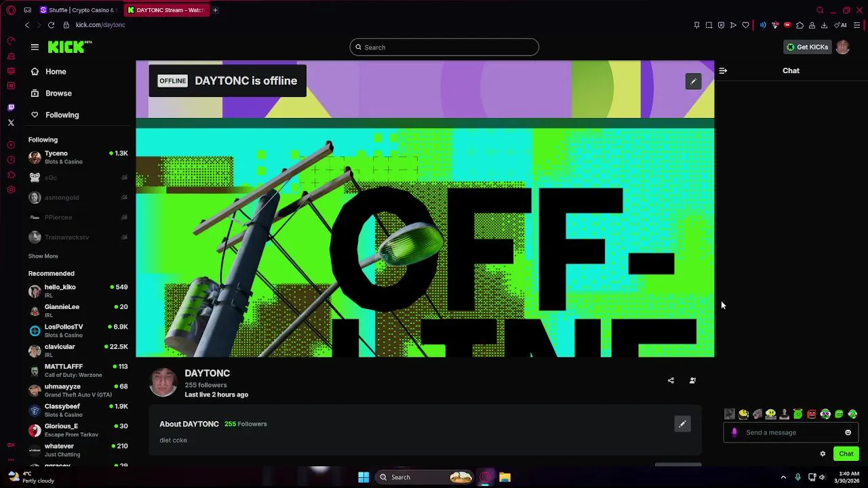Take a snapshot with the capture icon

[709, 25]
